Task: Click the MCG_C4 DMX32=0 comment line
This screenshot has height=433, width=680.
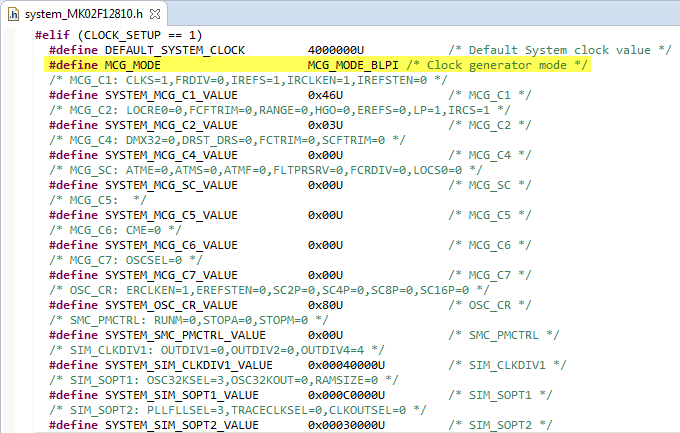Action: tap(227, 140)
